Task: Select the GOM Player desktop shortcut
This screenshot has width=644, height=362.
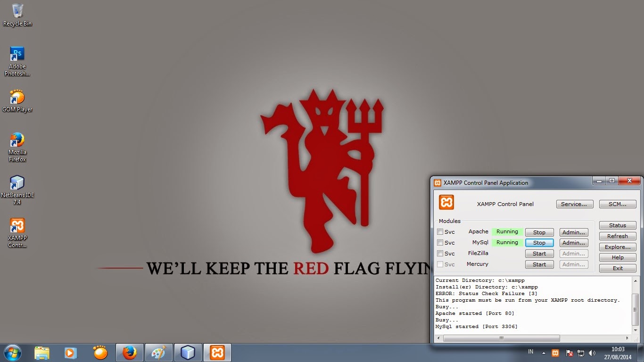Action: coord(17,101)
